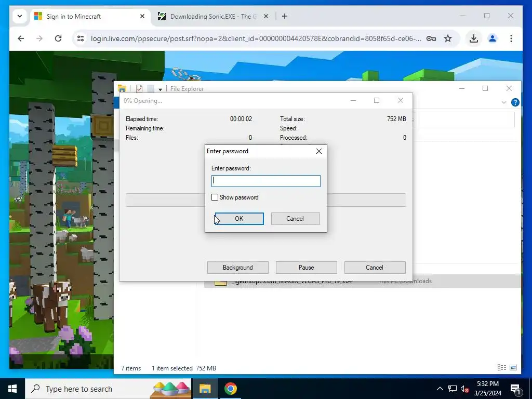Open Chrome profile icon
532x399 pixels.
pyautogui.click(x=493, y=38)
